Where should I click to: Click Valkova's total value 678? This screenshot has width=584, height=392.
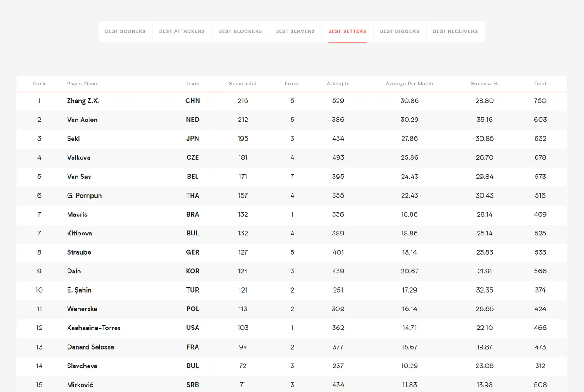[540, 157]
